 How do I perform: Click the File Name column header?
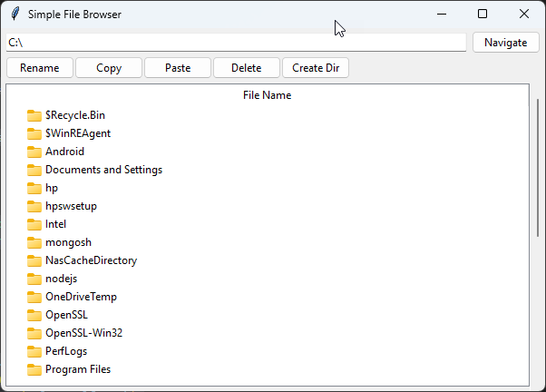267,95
